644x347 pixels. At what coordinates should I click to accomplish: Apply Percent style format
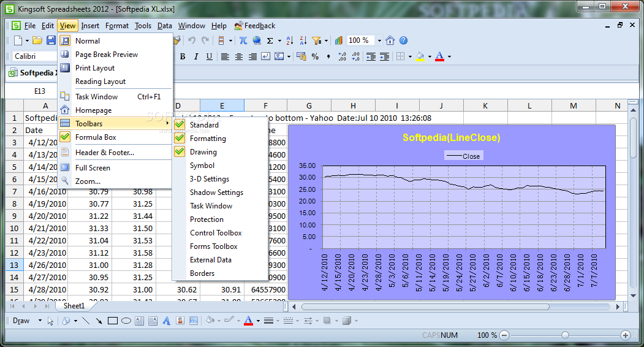[x=315, y=57]
